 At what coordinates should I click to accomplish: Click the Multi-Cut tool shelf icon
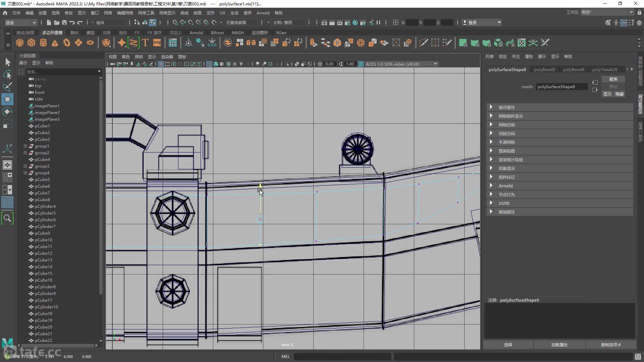click(x=423, y=43)
